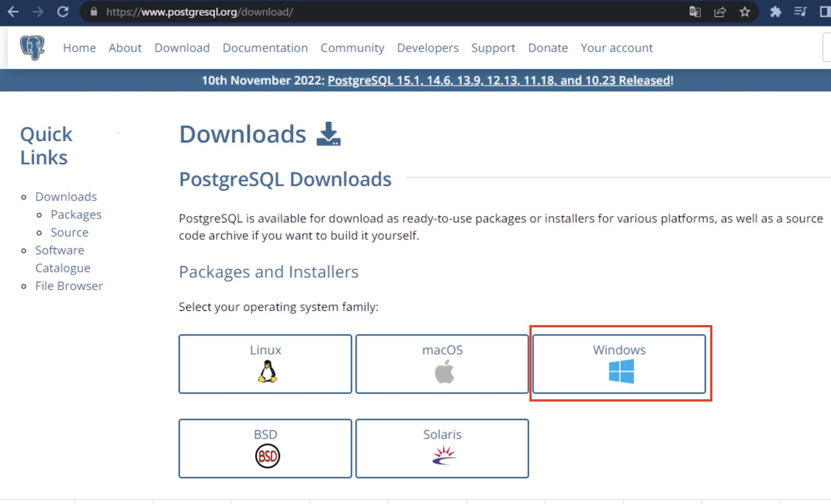Click the BSD red circle logo
The image size is (831, 504).
[x=267, y=456]
